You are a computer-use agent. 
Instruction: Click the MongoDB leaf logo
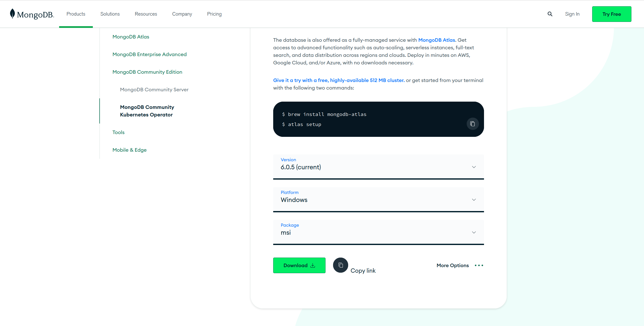coord(12,14)
